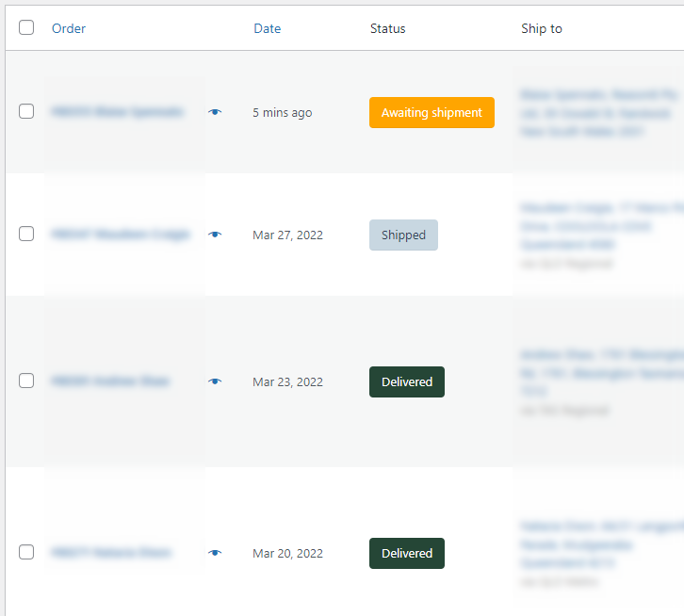Open preview for the Mar 23, 2022 order

pos(215,381)
